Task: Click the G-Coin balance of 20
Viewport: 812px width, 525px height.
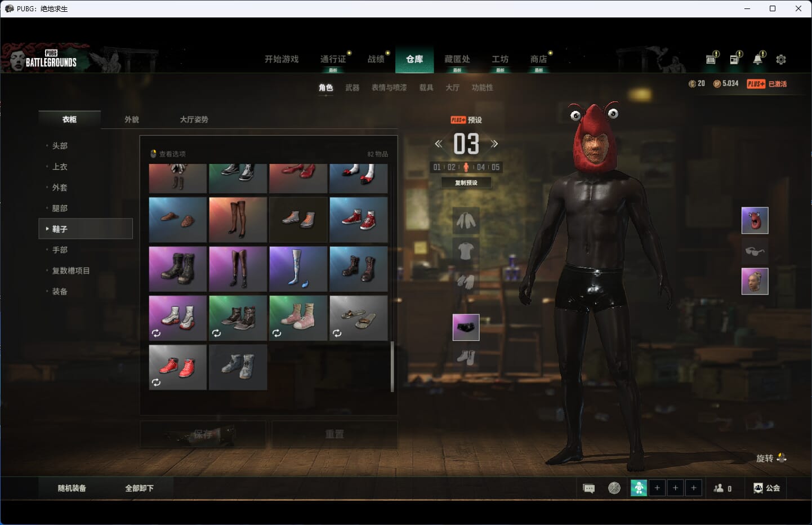Action: [x=697, y=83]
